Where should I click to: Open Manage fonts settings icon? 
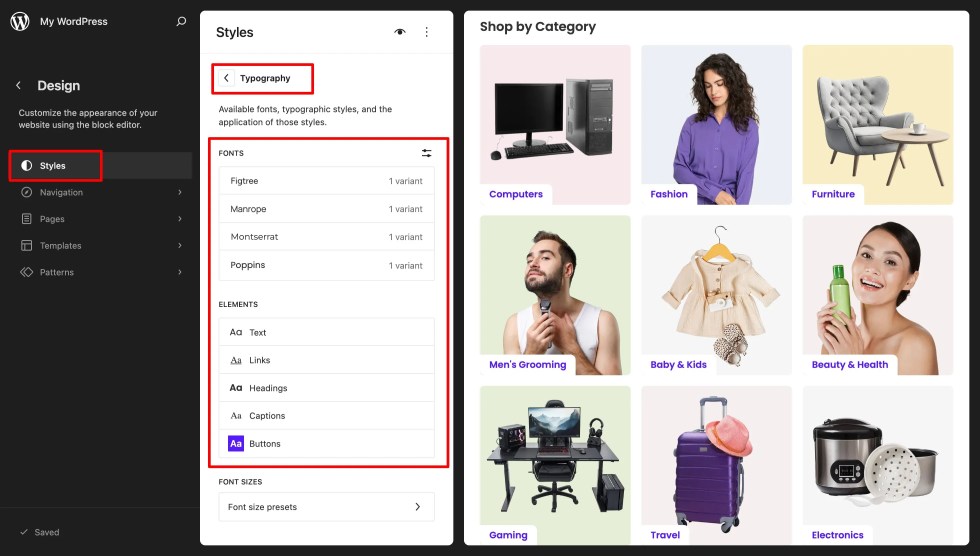(426, 153)
